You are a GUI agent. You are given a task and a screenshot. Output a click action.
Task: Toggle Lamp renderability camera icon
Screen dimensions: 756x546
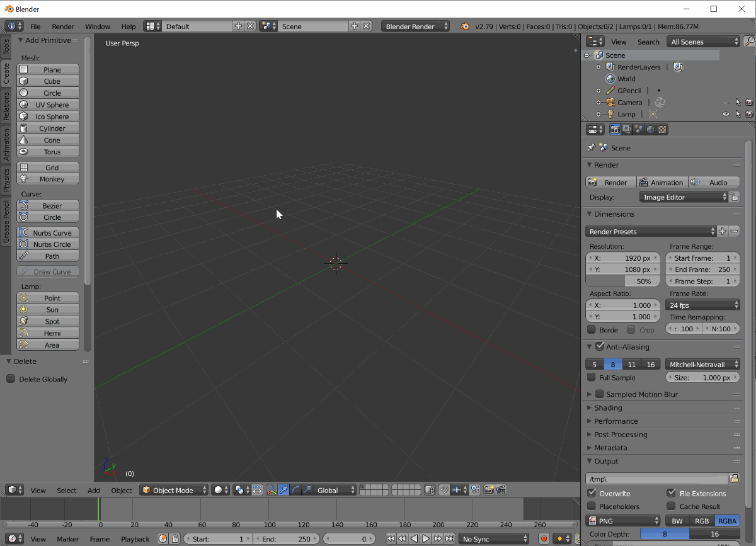tap(749, 114)
